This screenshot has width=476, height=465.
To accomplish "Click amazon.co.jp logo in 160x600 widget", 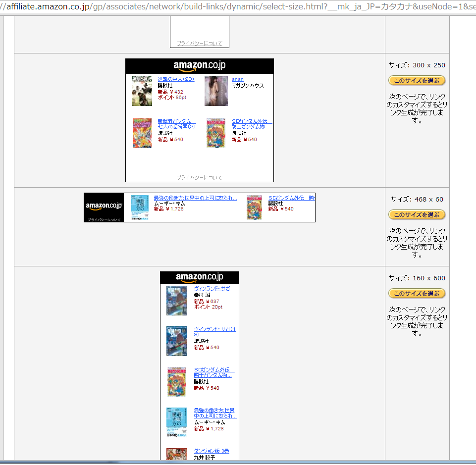I will (200, 277).
